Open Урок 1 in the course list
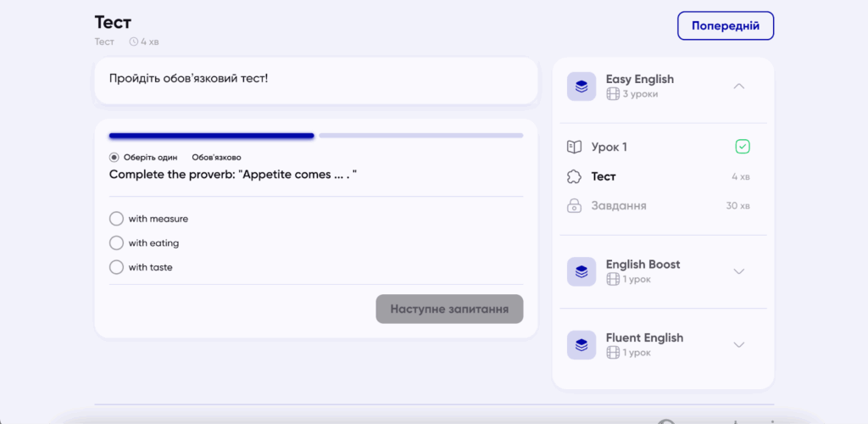Viewport: 868px width, 424px height. [609, 148]
